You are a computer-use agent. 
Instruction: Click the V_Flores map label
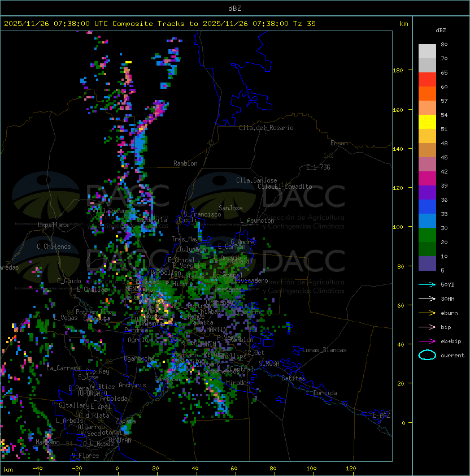coord(85,456)
